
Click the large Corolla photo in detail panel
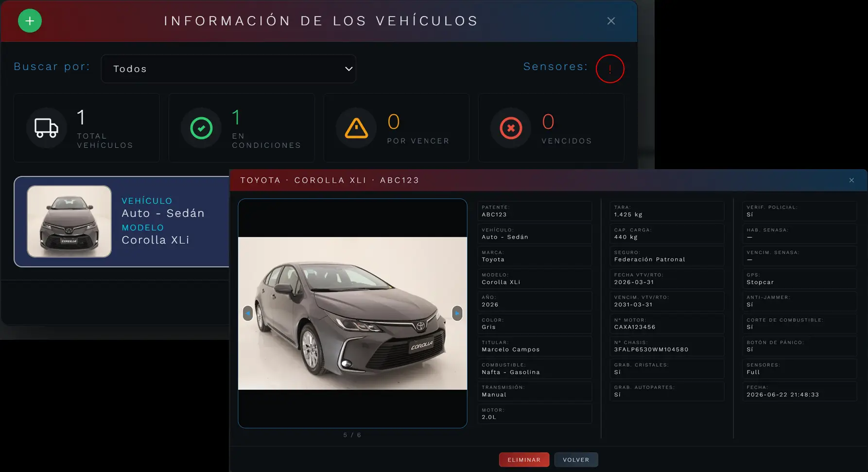point(352,313)
